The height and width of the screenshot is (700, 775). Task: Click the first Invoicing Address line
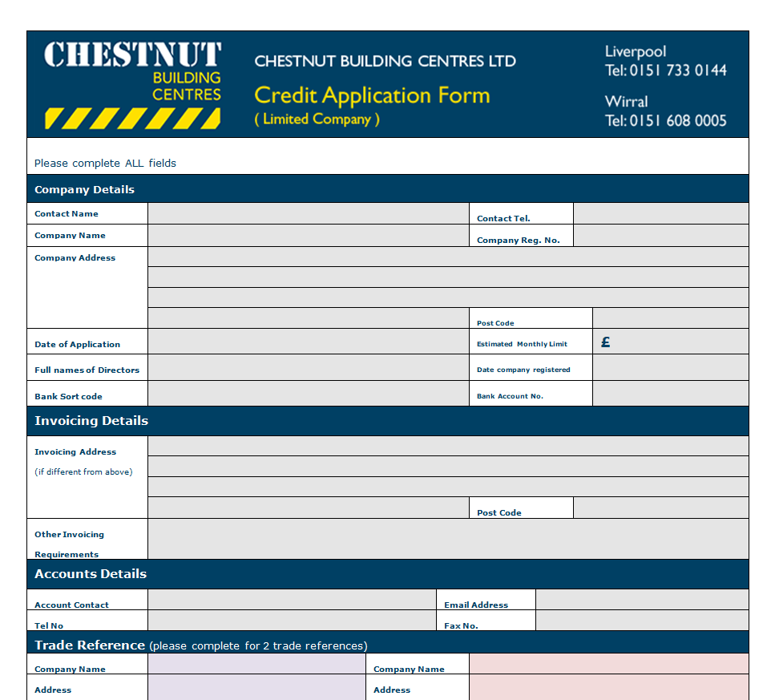448,446
